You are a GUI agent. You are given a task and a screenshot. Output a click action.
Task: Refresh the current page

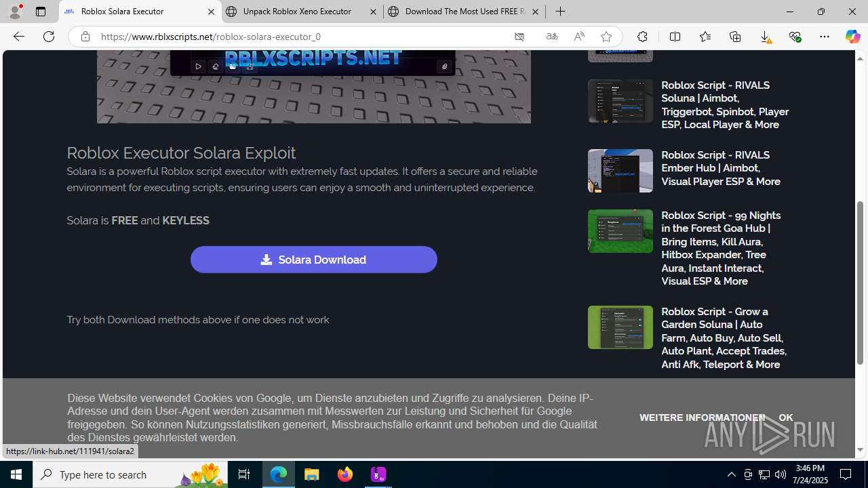pyautogui.click(x=49, y=37)
